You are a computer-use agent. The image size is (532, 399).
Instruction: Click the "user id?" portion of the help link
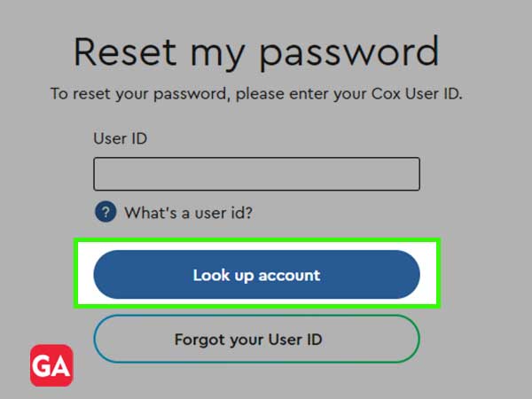pyautogui.click(x=223, y=213)
